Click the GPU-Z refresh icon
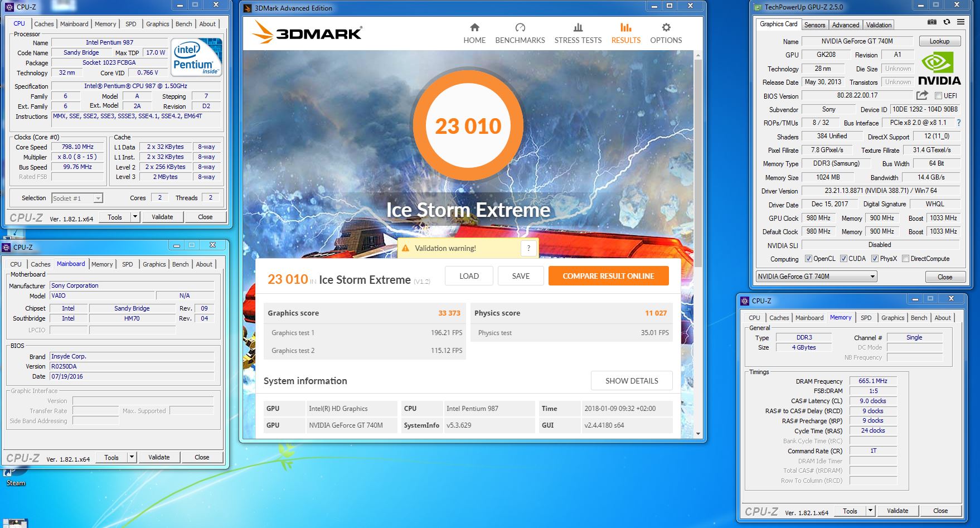The image size is (980, 528). [947, 22]
